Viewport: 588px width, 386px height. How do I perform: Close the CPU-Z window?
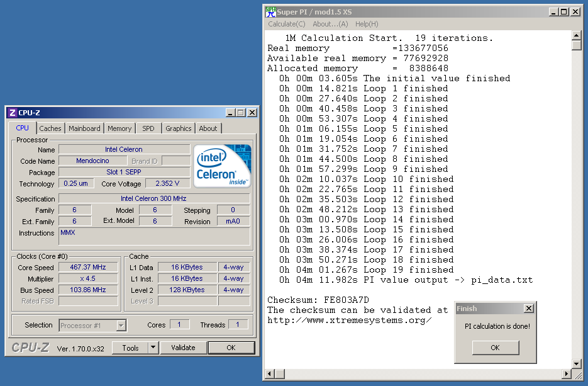tap(252, 113)
